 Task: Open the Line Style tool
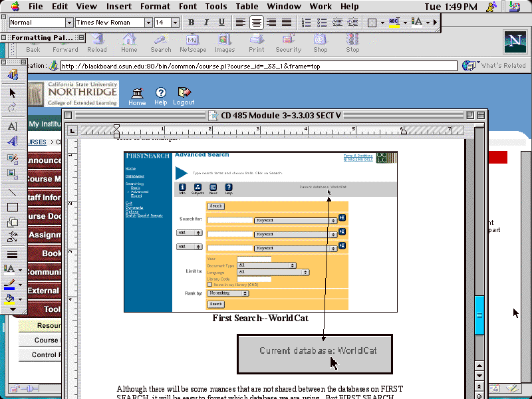tap(13, 255)
